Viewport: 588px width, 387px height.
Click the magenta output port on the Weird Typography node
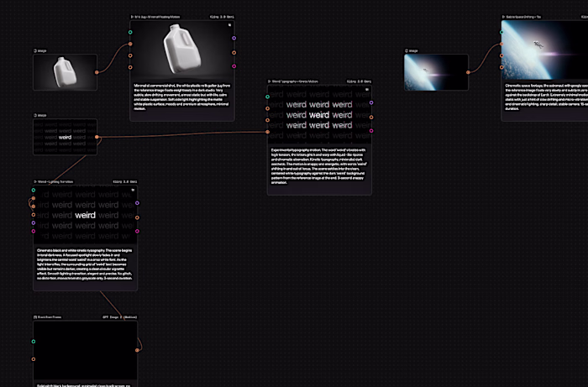coord(371,131)
